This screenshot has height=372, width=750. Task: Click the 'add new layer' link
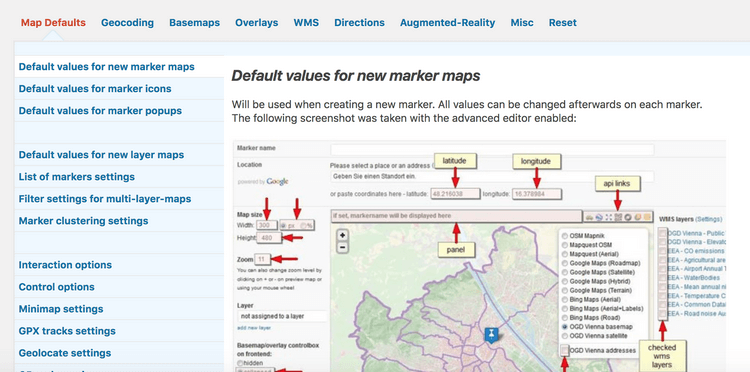(254, 328)
